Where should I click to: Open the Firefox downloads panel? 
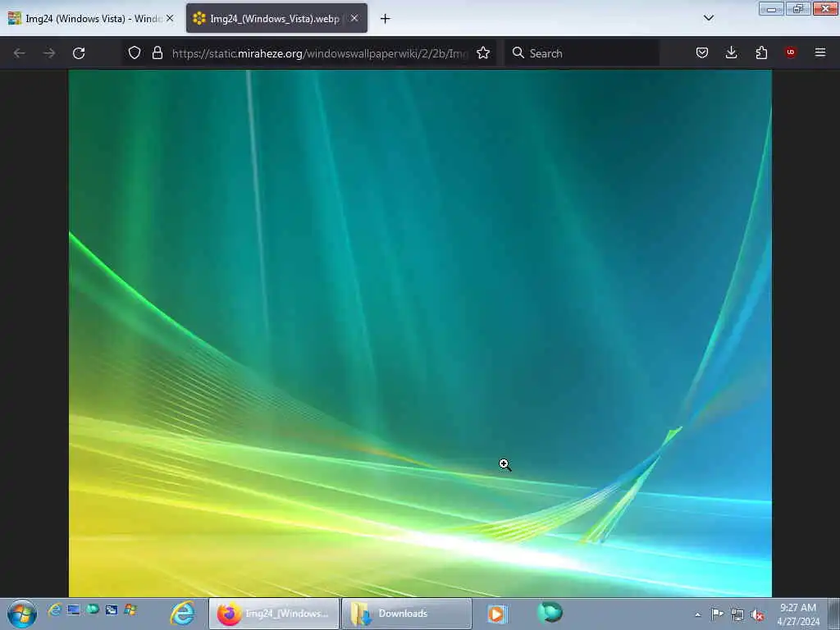click(731, 52)
